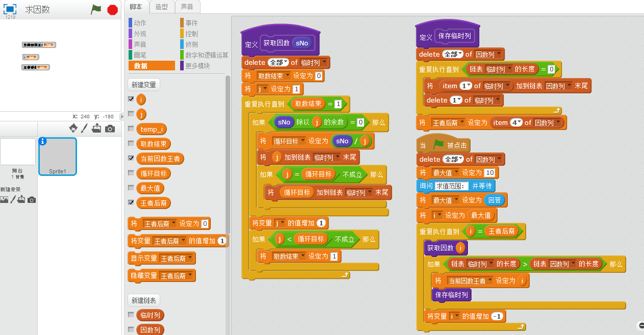Select the 数字和逻辑运算 block category
This screenshot has height=335, width=644.
(204, 55)
